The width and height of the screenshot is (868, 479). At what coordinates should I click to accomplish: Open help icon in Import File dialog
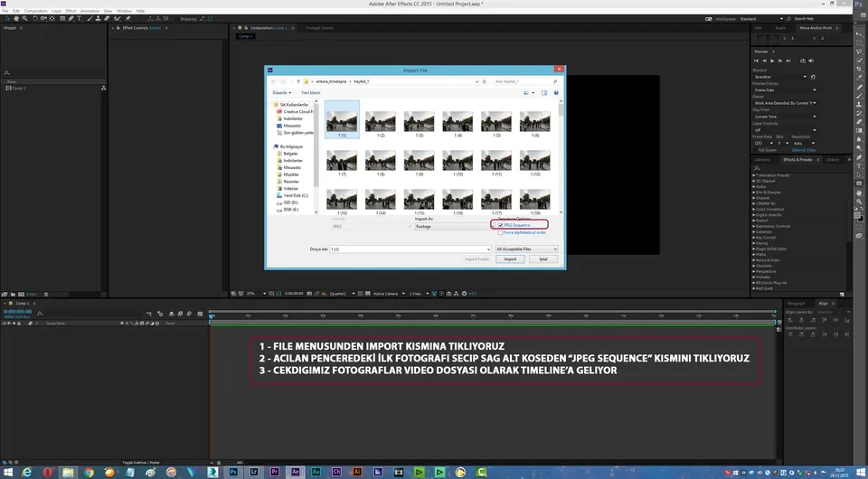point(556,93)
